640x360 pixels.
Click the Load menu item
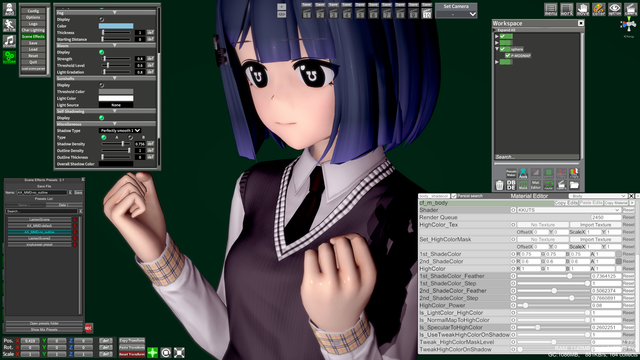[x=33, y=49]
